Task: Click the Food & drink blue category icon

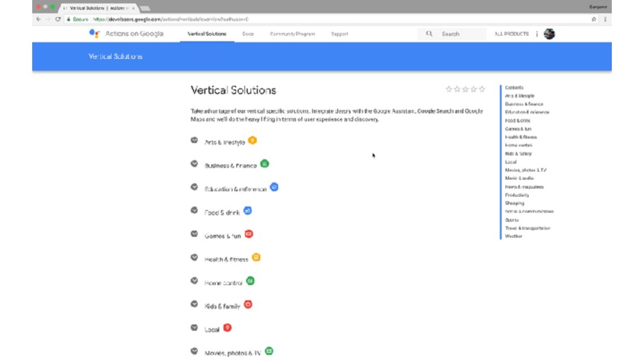Action: pos(248,211)
